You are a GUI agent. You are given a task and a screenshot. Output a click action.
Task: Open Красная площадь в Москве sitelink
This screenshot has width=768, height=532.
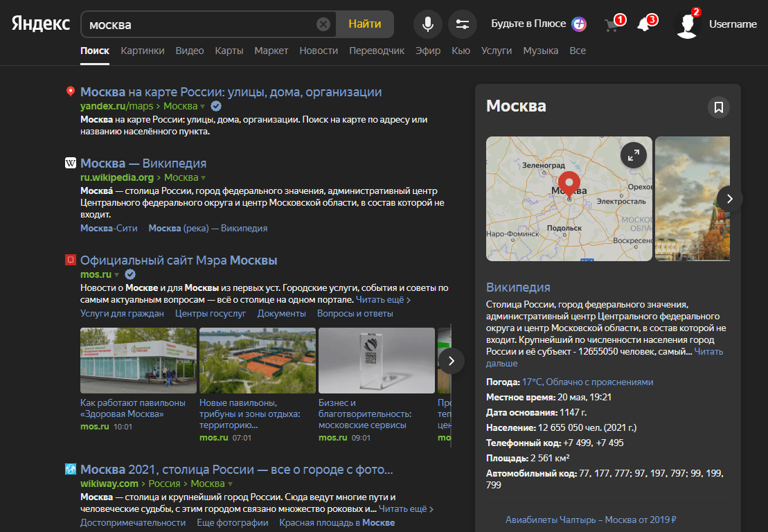tap(337, 522)
